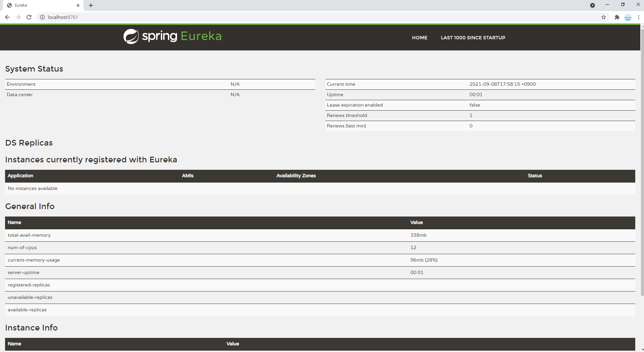
Task: Reload the Eureka page
Action: point(29,17)
